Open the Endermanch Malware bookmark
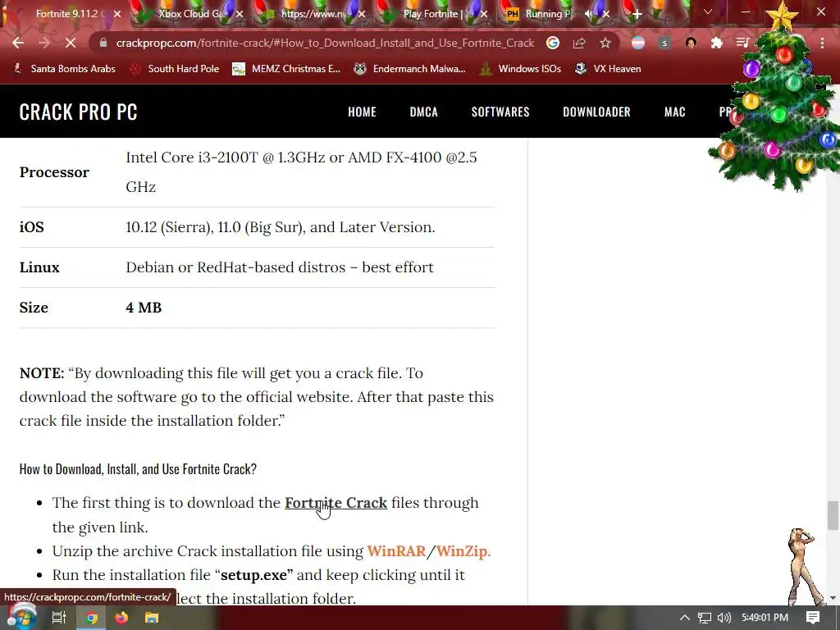840x630 pixels. click(x=410, y=69)
